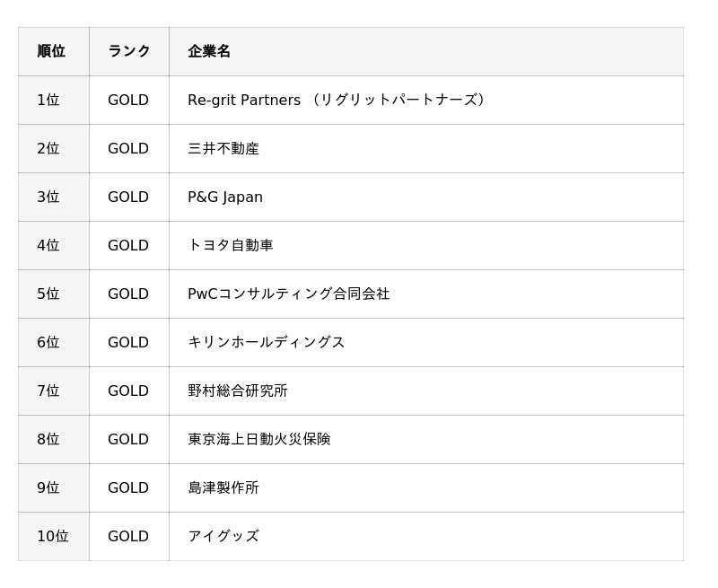Click キリンホールディングス company cell
The width and height of the screenshot is (718, 588).
[x=267, y=342]
